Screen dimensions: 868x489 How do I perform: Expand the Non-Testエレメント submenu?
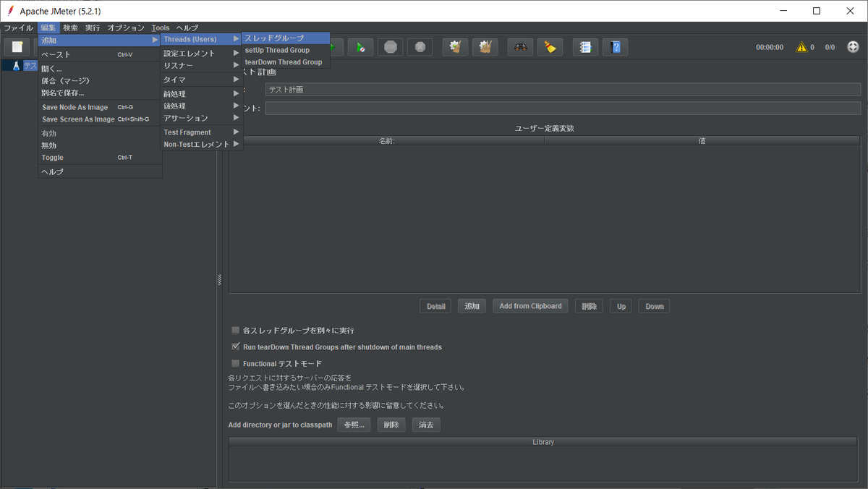click(x=201, y=144)
